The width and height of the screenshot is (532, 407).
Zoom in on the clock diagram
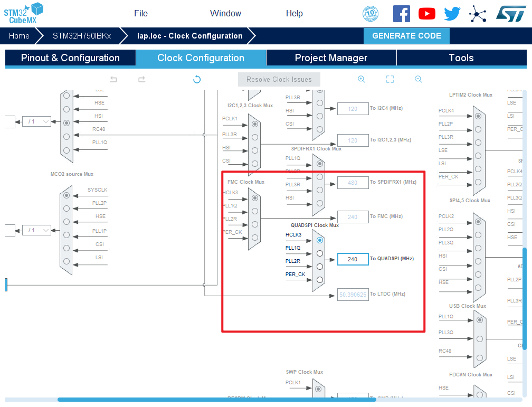[362, 79]
